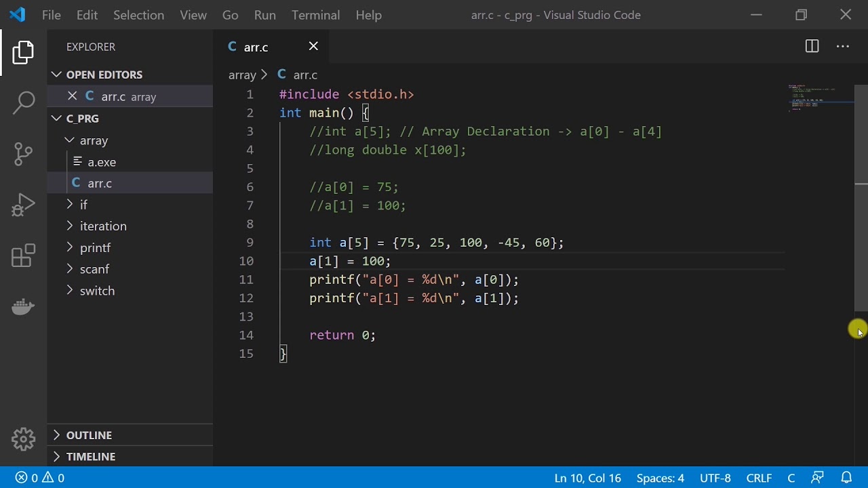Open the Explorer view in activity bar
Screen dimensions: 868x488
point(23,52)
